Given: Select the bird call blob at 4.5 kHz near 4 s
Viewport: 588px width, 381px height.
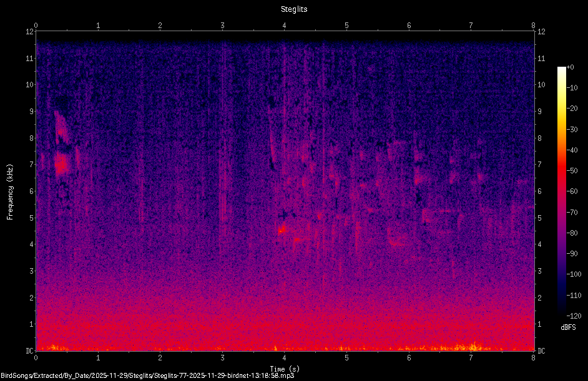Looking at the screenshot, I should [x=282, y=229].
